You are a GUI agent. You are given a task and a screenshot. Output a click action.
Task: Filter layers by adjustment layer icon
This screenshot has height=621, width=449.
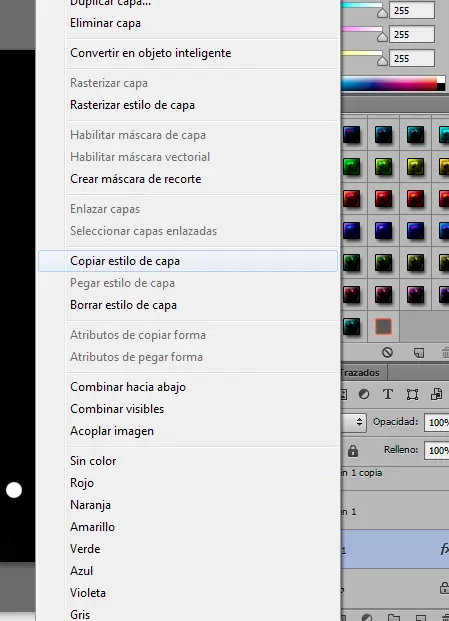(364, 394)
